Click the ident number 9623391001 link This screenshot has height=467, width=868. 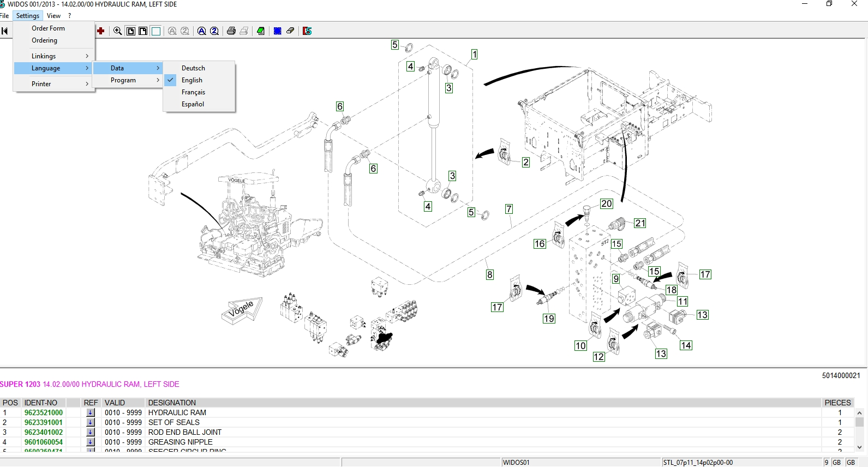pos(44,423)
